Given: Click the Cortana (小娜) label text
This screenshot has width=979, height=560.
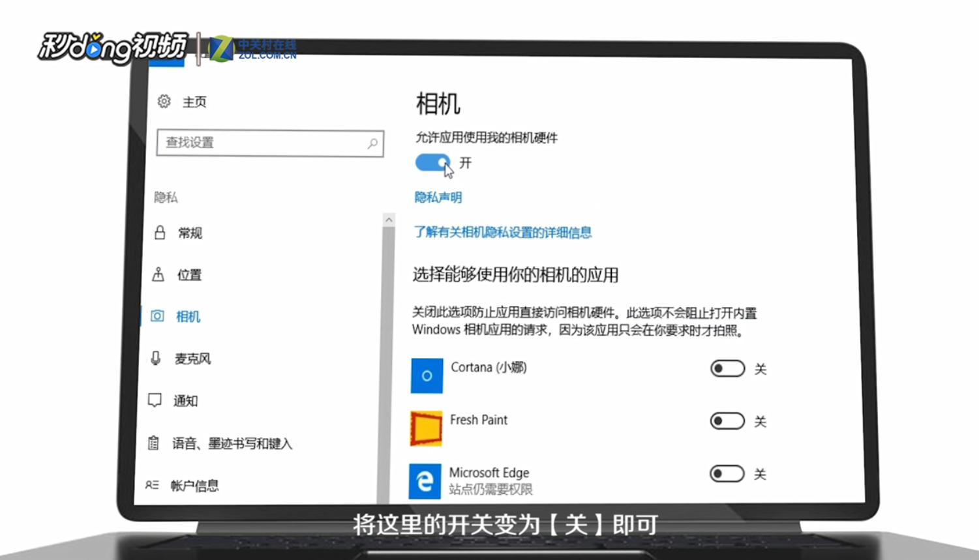Looking at the screenshot, I should 489,368.
